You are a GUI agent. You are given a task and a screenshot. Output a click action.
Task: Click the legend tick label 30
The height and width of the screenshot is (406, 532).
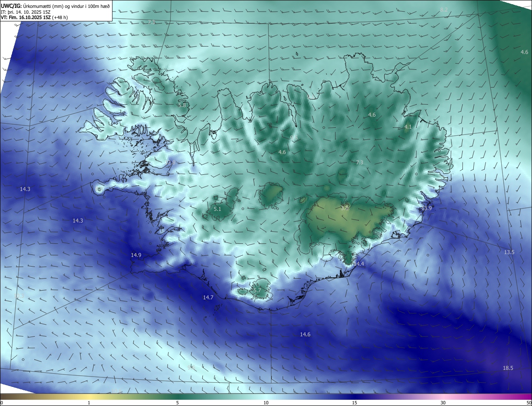443,403
